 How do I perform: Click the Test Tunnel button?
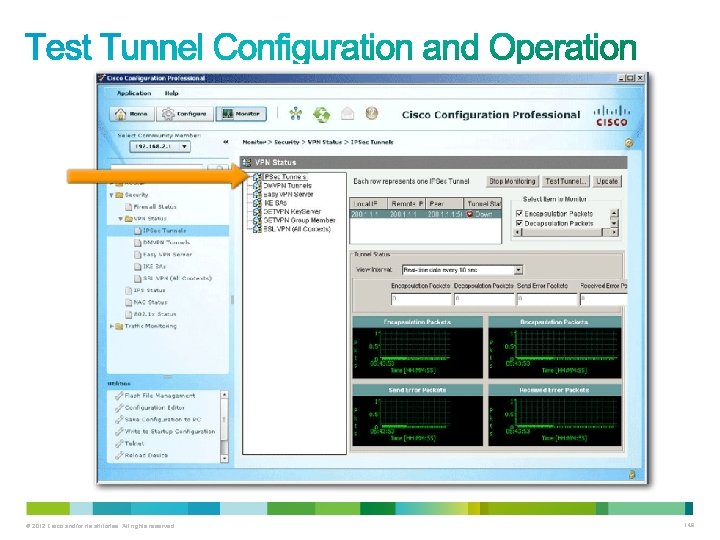pos(565,181)
